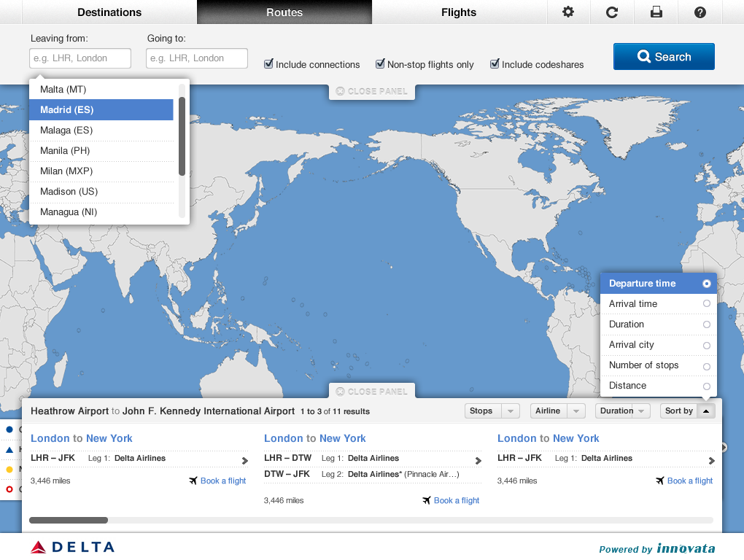Click the airplane icon in LHR – DTW card
Image resolution: width=744 pixels, height=560 pixels.
coord(427,500)
